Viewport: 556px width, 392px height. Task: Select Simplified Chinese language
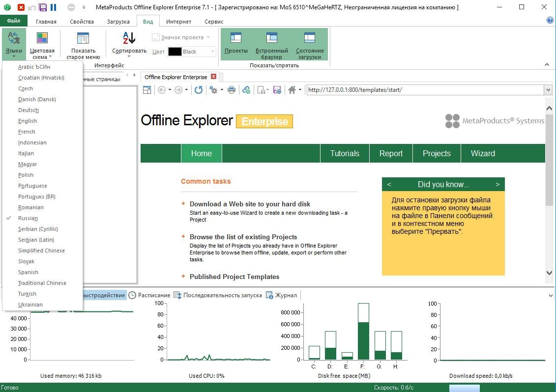[x=43, y=251]
